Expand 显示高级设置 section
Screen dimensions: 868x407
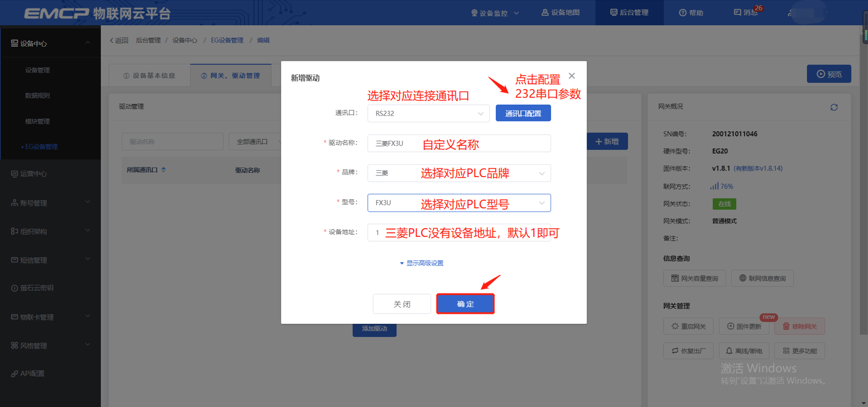(422, 263)
